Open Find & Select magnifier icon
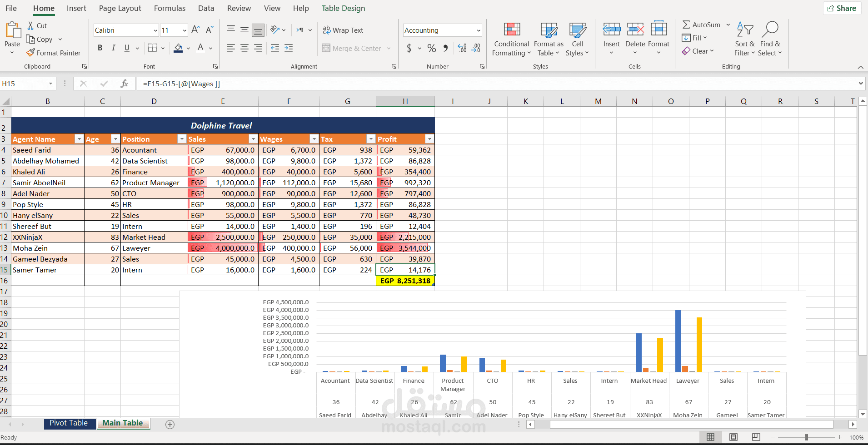This screenshot has width=868, height=445. click(770, 29)
